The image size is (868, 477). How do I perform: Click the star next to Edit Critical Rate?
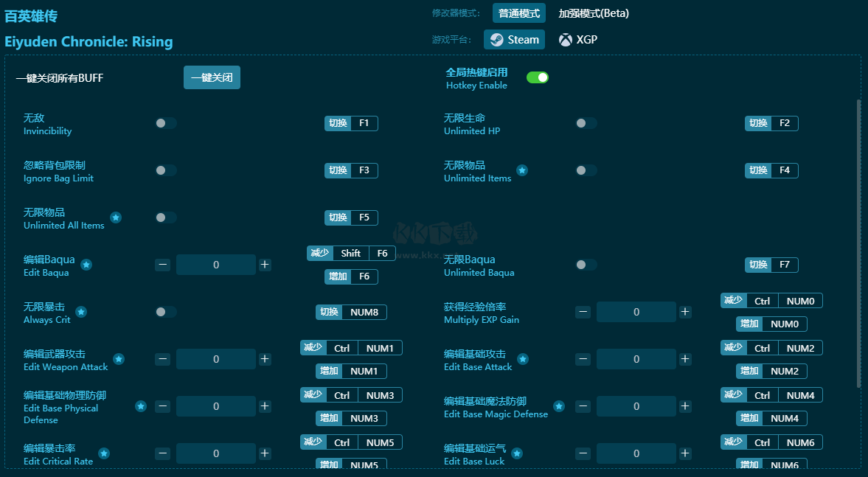tap(104, 453)
